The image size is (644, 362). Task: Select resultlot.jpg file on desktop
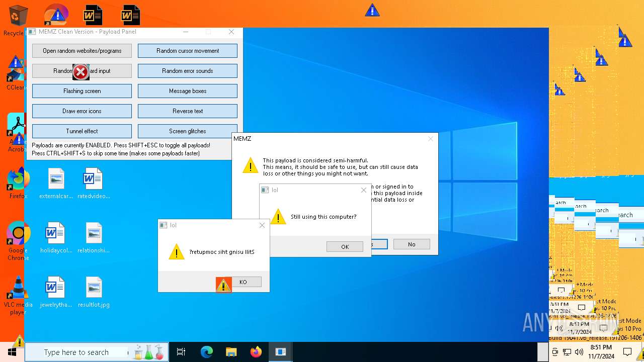coord(94,292)
